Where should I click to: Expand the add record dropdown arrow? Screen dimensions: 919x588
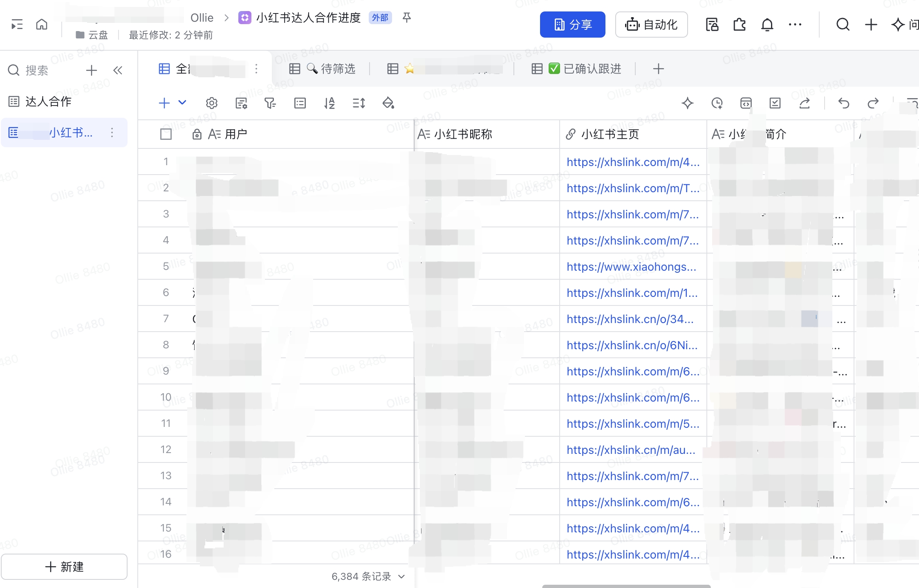[182, 103]
